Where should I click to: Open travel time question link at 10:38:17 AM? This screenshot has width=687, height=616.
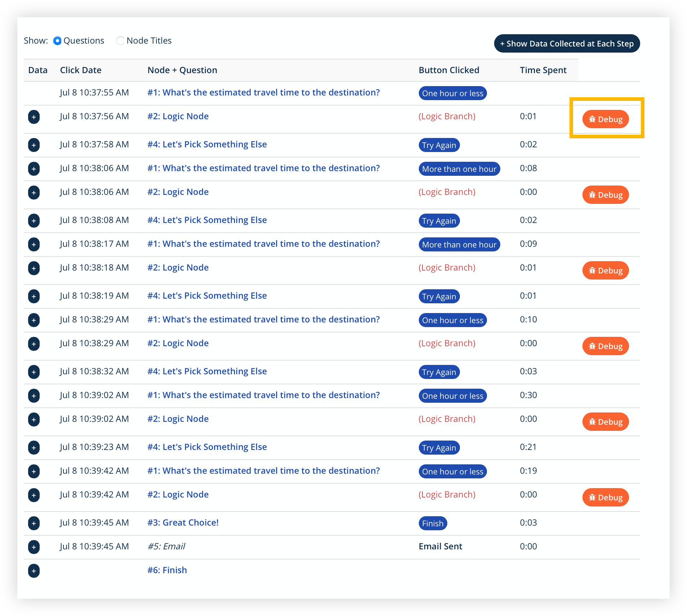263,244
